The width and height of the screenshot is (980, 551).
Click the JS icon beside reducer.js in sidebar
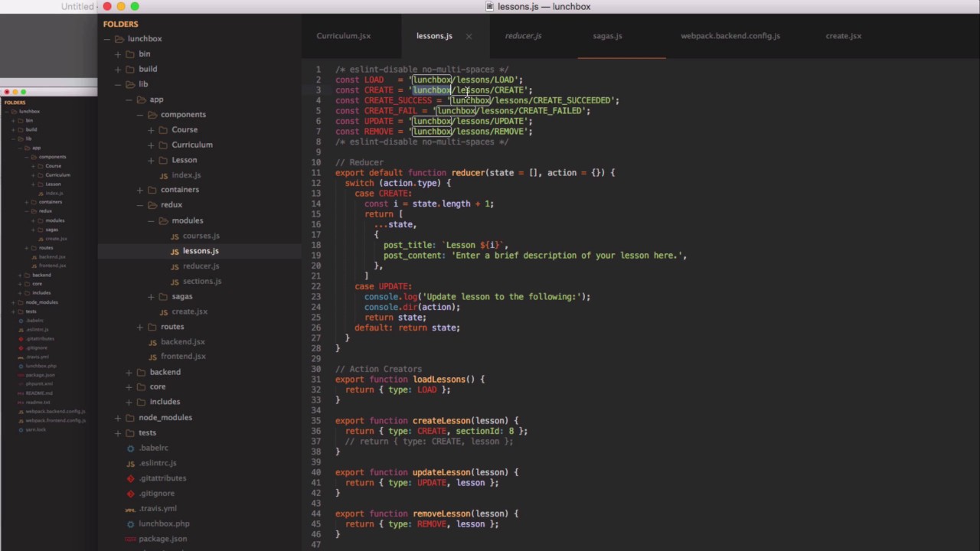(x=174, y=266)
